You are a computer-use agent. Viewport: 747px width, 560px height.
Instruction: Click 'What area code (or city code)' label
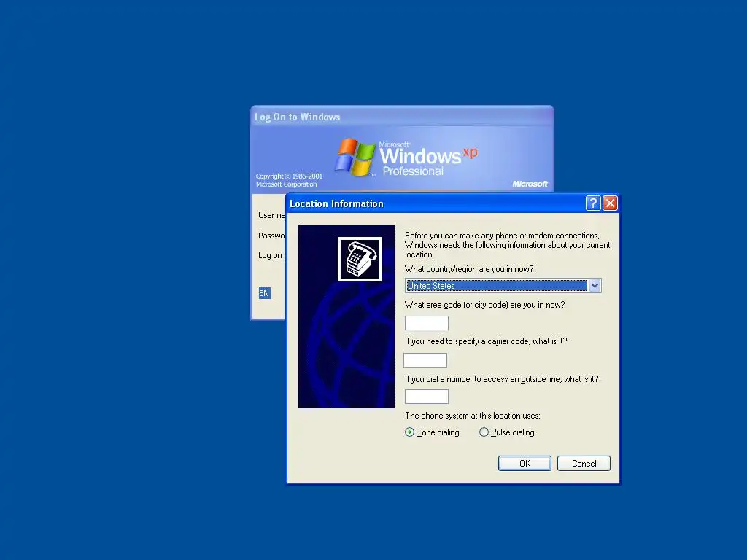point(484,305)
